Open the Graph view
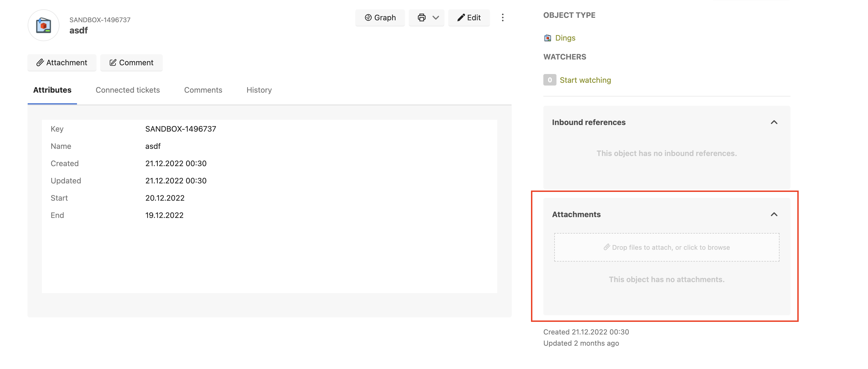868x369 pixels. [380, 18]
